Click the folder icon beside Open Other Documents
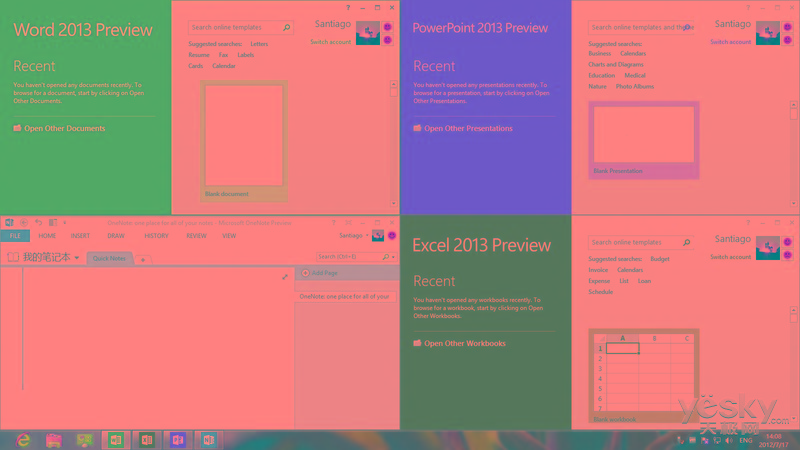This screenshot has width=800, height=450. click(17, 128)
